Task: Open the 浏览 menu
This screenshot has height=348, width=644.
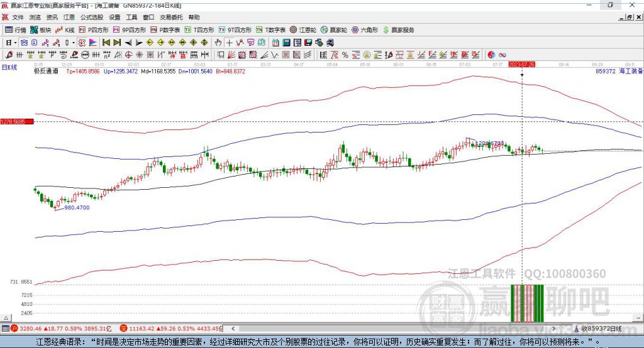Action: click(35, 17)
